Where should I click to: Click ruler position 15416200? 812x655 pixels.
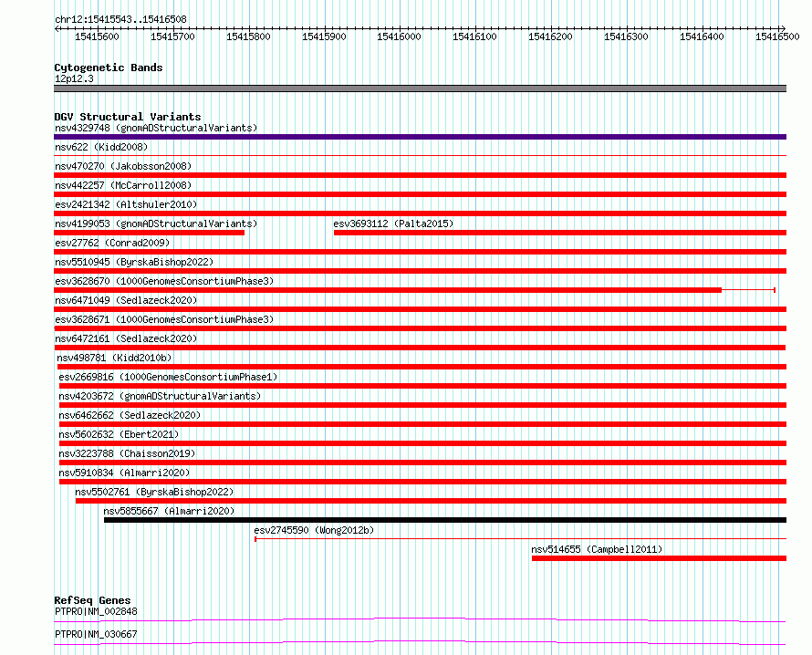[x=550, y=36]
